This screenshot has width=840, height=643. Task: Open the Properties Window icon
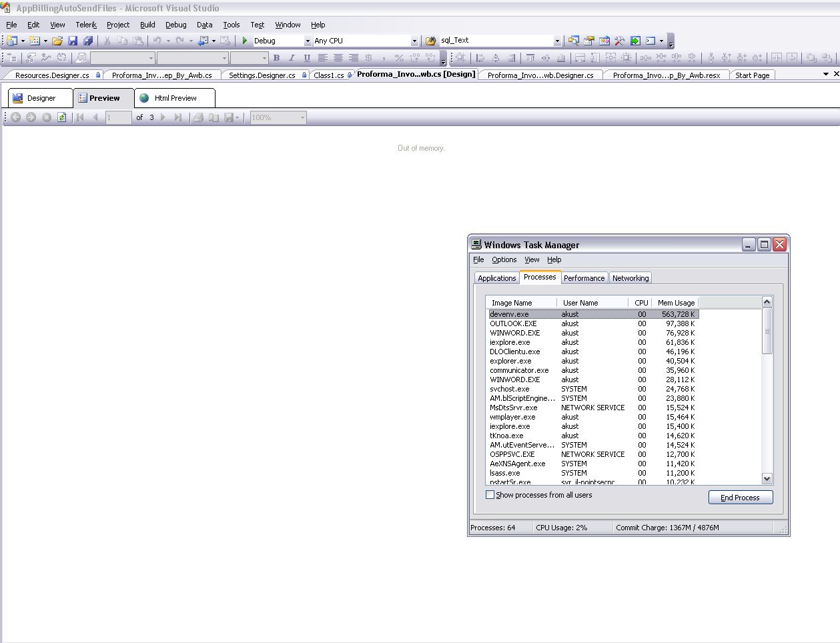pos(589,41)
